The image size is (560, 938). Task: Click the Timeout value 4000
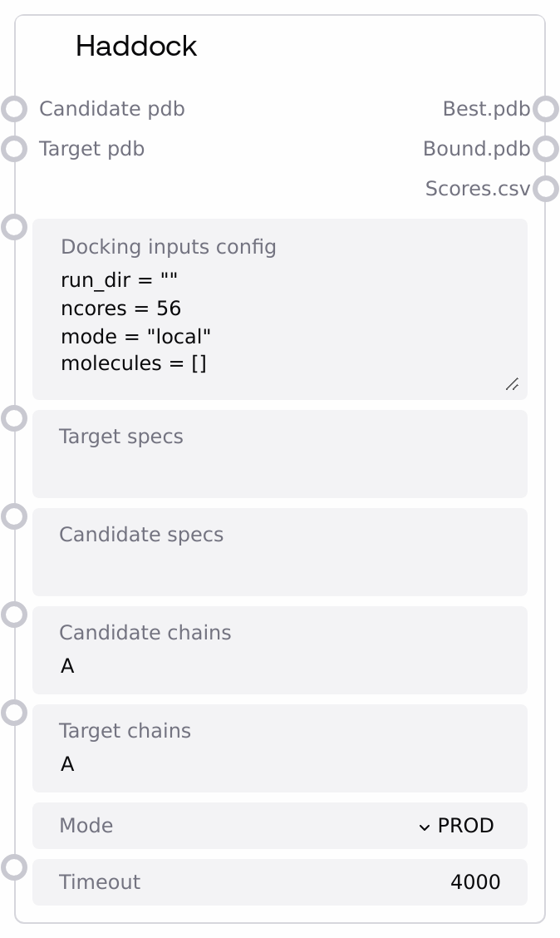(475, 882)
